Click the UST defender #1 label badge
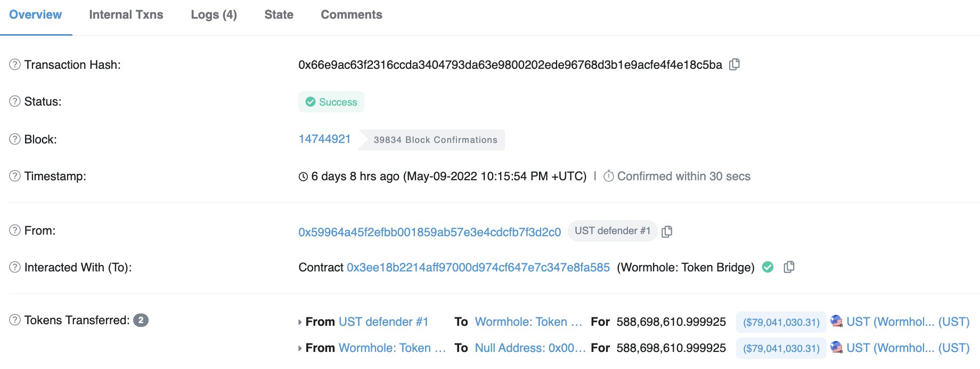Viewport: 980px width, 369px height. (612, 231)
